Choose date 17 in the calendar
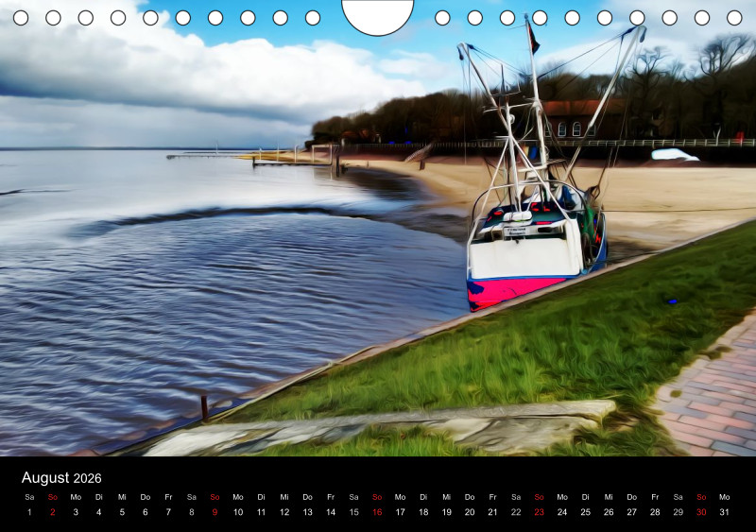Image resolution: width=756 pixels, height=532 pixels. click(x=400, y=512)
